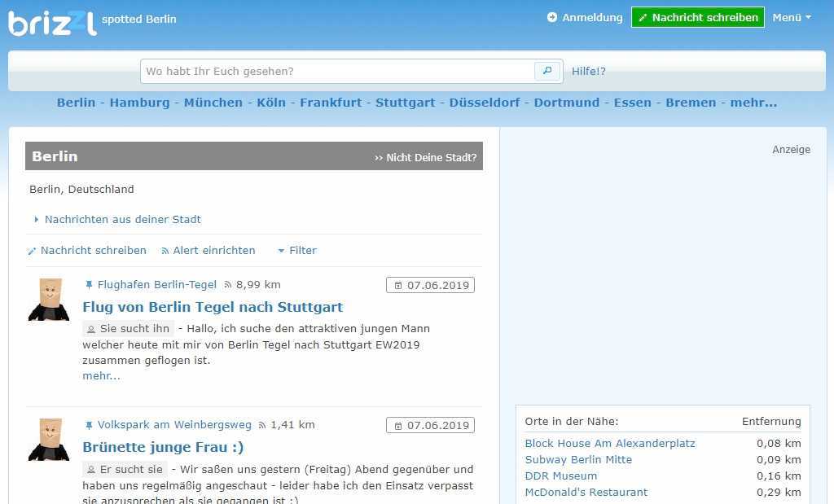Open DDR Museum link
The width and height of the screenshot is (834, 504).
pos(561,476)
